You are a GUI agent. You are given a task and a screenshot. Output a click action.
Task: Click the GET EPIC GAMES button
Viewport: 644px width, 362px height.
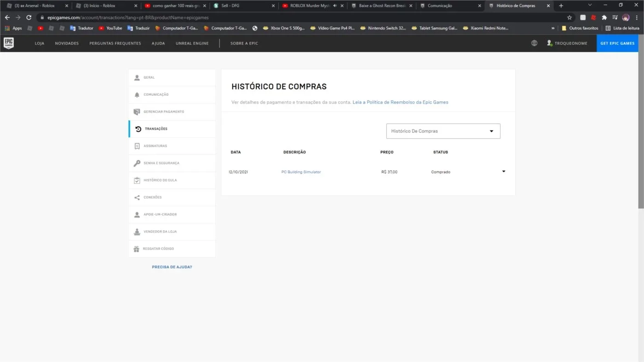[617, 43]
